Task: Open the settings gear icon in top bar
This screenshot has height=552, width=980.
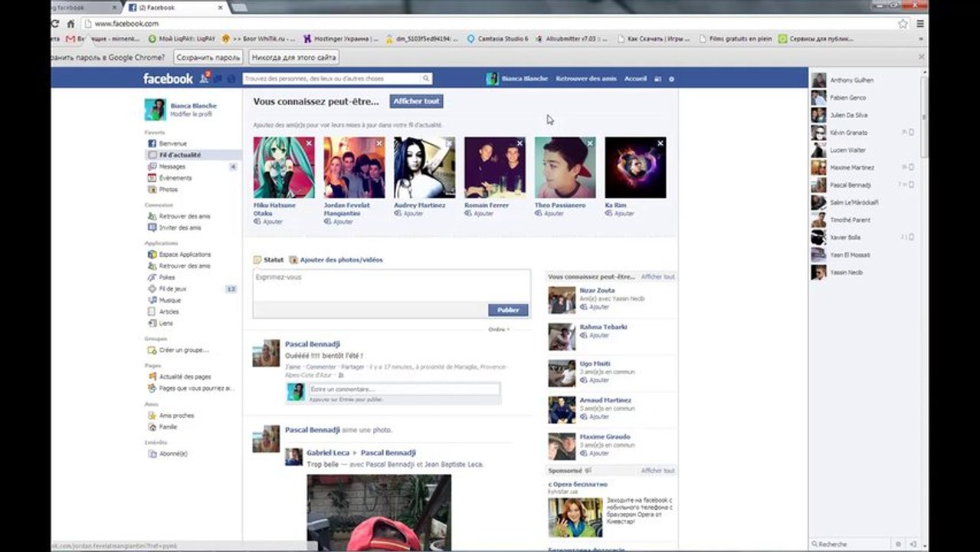Action: [x=672, y=78]
